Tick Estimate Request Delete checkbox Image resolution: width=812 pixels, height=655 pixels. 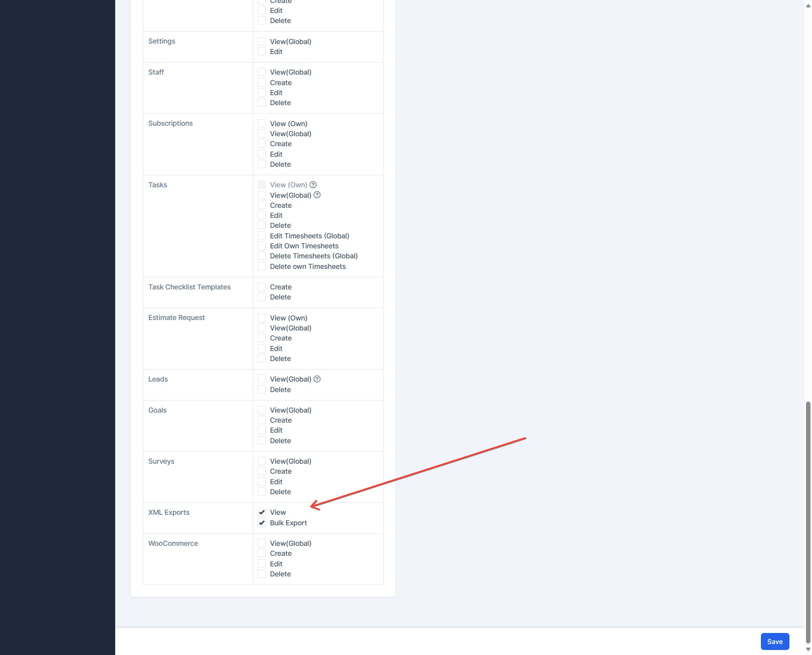261,359
